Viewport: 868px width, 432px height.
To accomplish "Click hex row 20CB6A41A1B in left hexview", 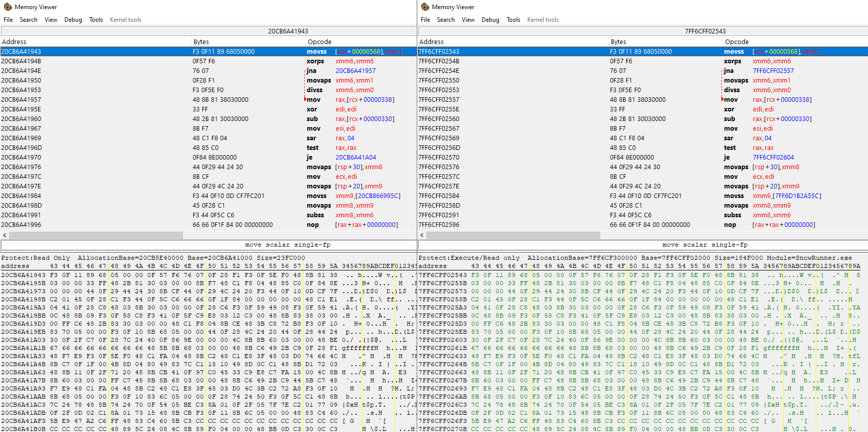I will [x=208, y=348].
